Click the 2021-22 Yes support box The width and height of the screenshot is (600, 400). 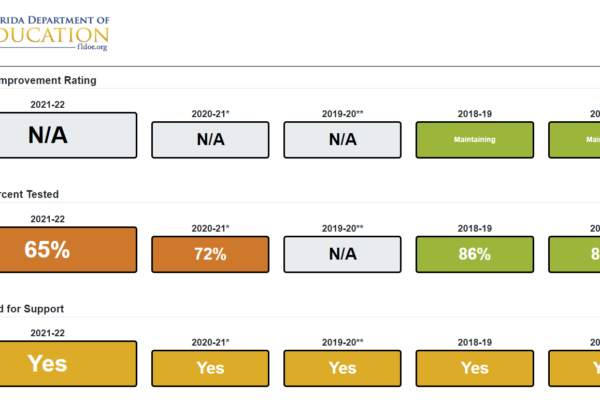(x=68, y=364)
